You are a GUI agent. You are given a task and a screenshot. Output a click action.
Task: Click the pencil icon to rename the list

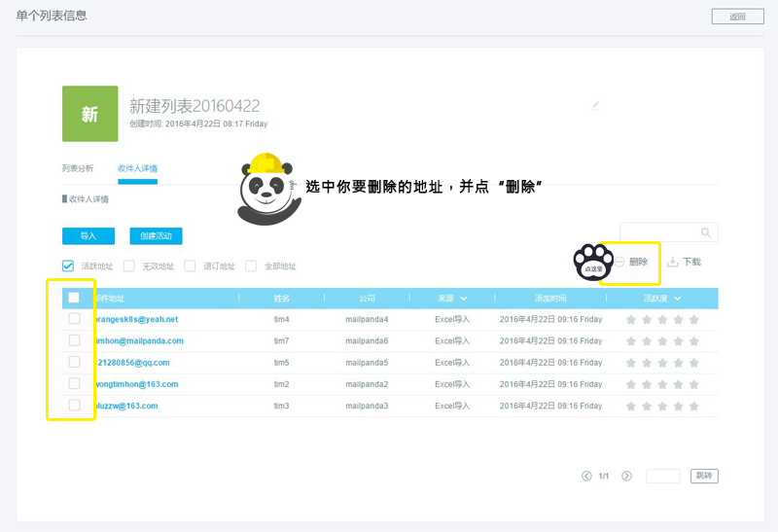[x=596, y=105]
